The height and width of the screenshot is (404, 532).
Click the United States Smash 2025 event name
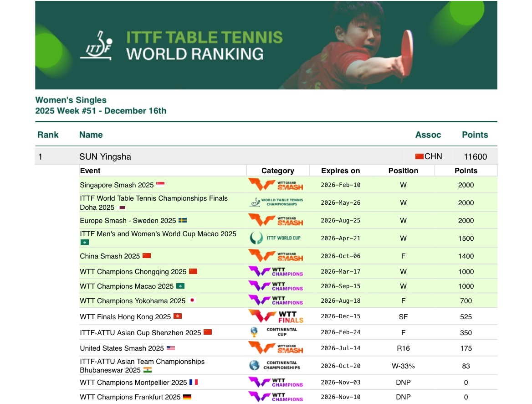coord(122,348)
